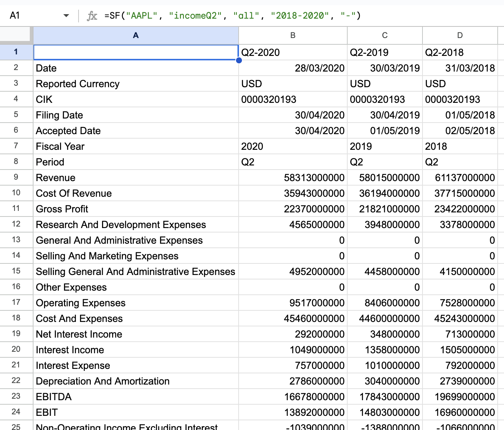The width and height of the screenshot is (504, 430).
Task: Click date value 31/03/2018
Action: [x=460, y=68]
